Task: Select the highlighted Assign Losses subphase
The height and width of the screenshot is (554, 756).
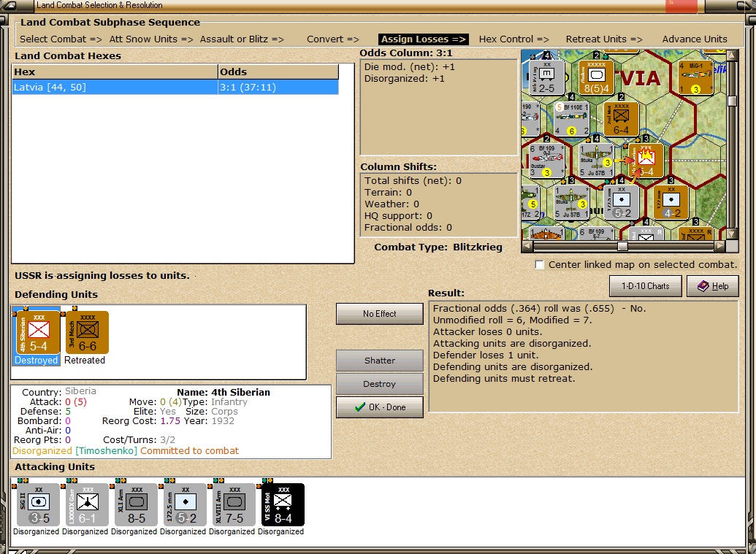Action: [x=424, y=39]
